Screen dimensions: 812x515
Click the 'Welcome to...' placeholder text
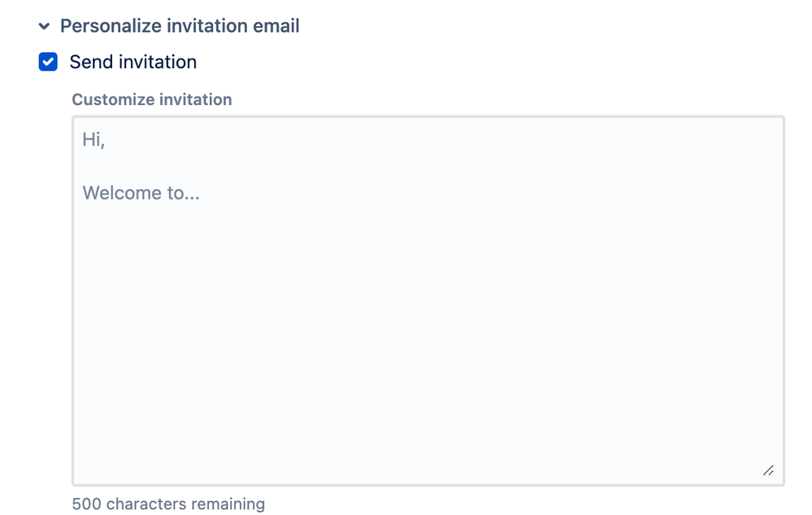coord(140,192)
